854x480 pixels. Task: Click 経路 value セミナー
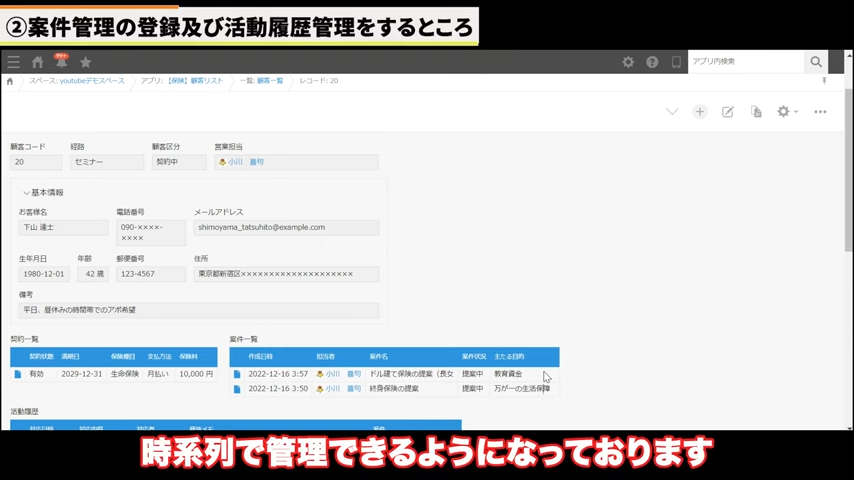tap(107, 162)
